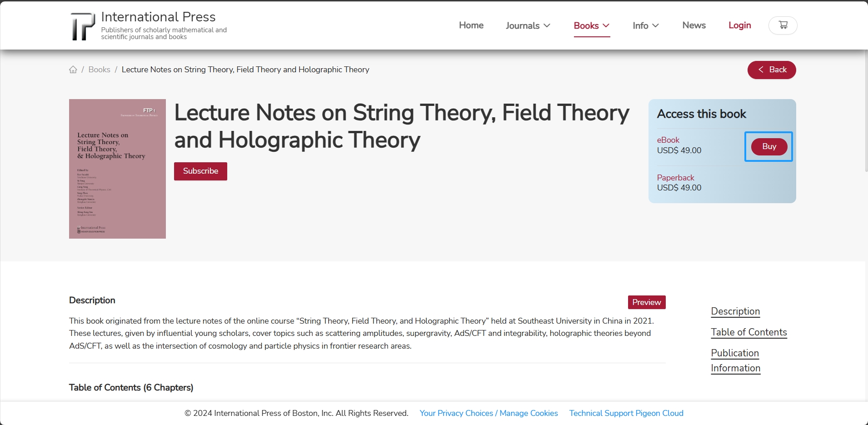Jump to Publication Information section
Image resolution: width=868 pixels, height=425 pixels.
pyautogui.click(x=736, y=360)
